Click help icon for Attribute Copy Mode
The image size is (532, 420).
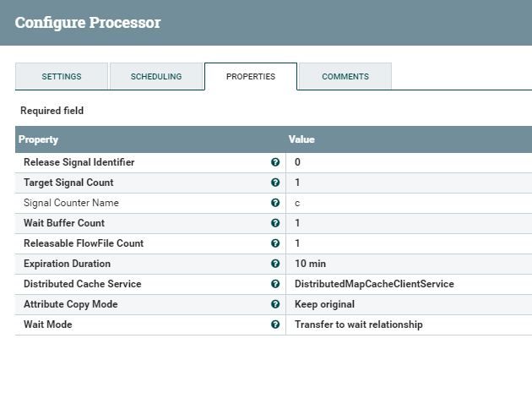(x=275, y=304)
